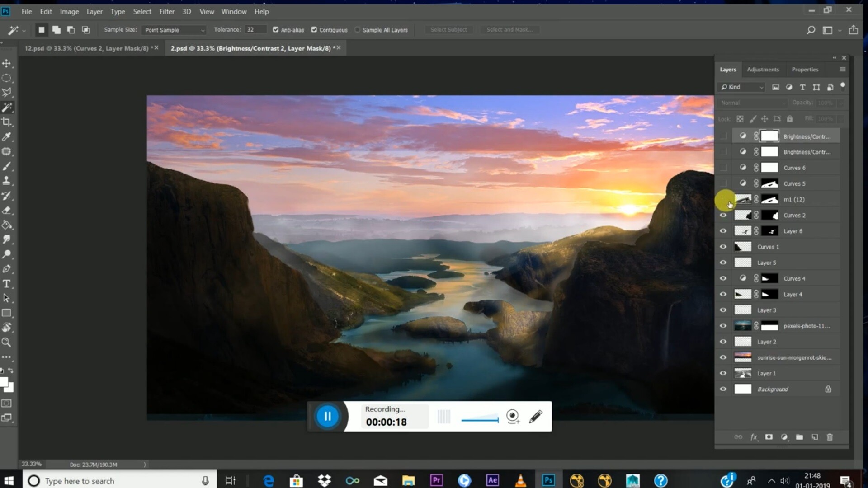868x488 pixels.
Task: Select the Zoom tool
Action: click(x=7, y=343)
